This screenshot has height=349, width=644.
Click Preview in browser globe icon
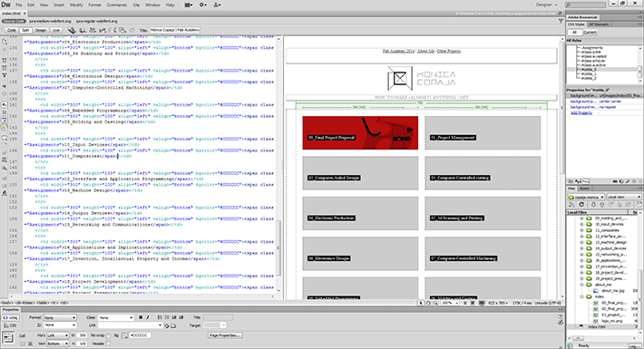[83, 30]
